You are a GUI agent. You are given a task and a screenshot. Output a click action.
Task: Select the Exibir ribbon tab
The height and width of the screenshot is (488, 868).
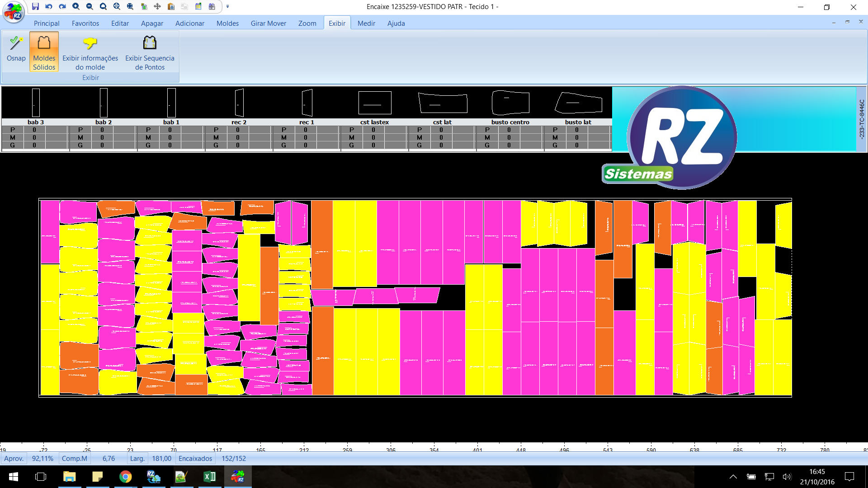tap(337, 23)
